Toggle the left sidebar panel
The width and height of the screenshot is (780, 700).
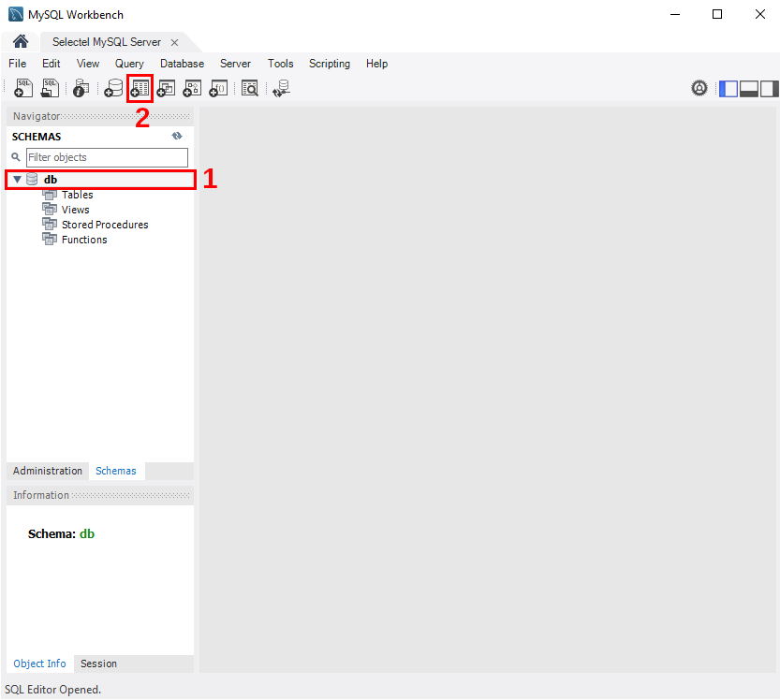tap(728, 89)
